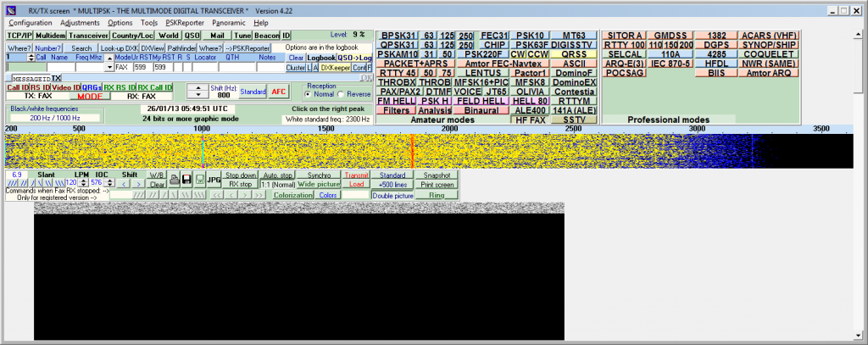This screenshot has height=345, width=868.
Task: Click the White standard freq.: 2300 Hz label
Action: pyautogui.click(x=326, y=119)
